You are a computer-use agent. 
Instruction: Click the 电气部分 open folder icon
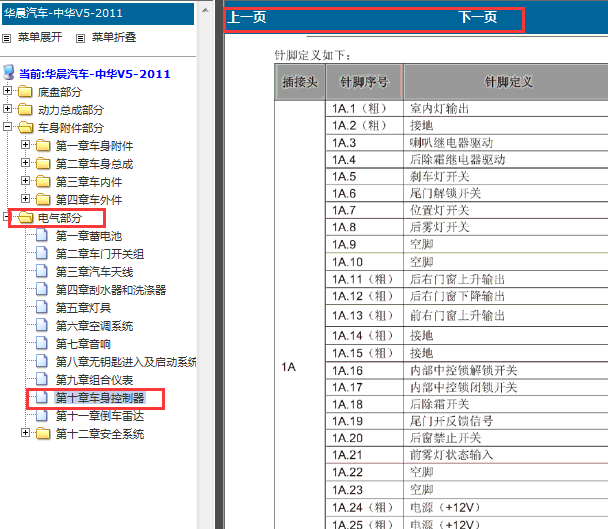click(26, 217)
